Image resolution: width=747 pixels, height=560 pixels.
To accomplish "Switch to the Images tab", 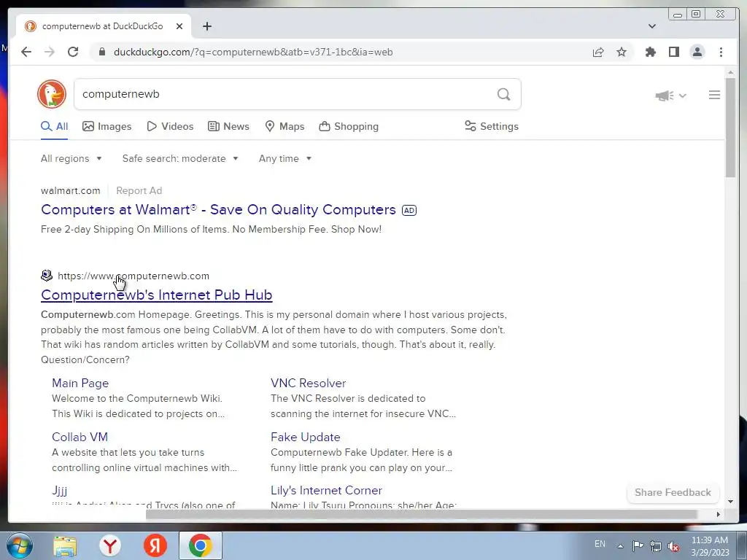I will [107, 126].
